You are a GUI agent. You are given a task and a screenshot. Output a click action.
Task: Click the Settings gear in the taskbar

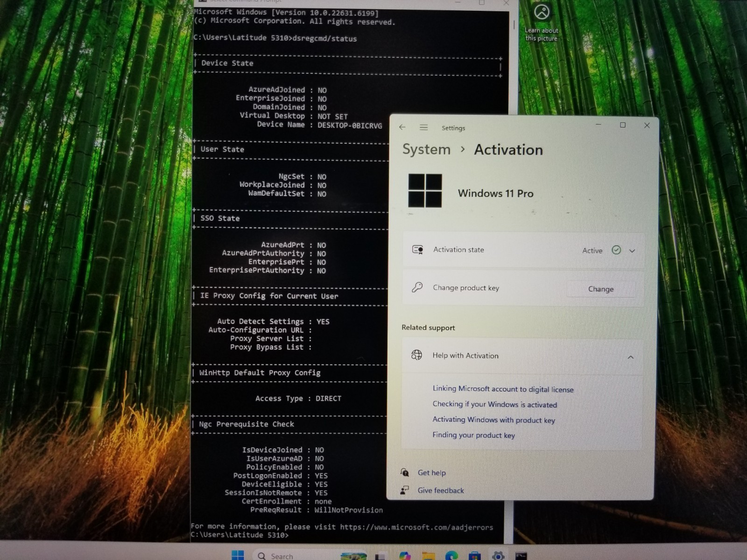coord(498,555)
